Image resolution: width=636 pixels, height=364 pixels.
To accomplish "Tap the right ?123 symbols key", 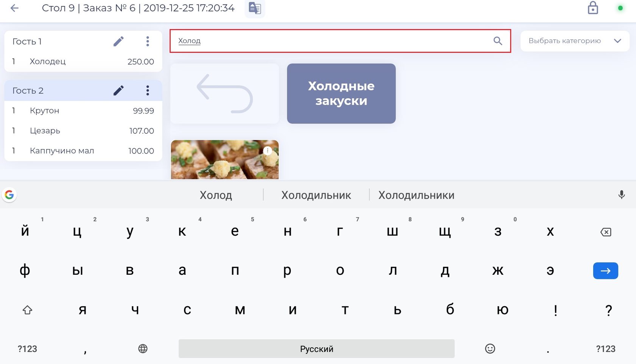I will pos(606,349).
